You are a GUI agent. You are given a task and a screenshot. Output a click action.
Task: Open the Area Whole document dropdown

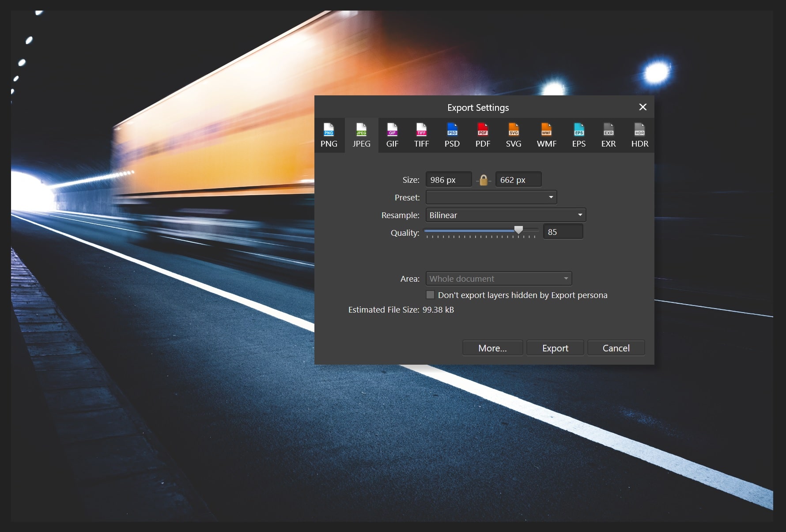[x=499, y=279]
